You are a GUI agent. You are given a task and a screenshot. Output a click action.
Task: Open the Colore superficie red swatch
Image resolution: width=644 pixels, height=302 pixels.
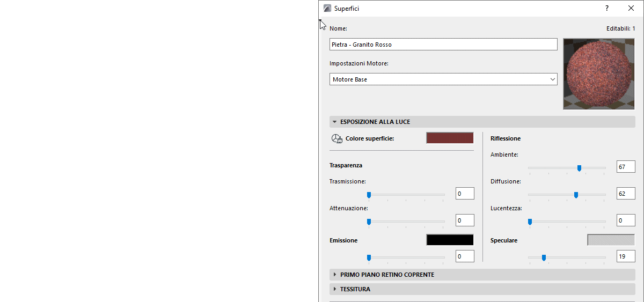450,138
